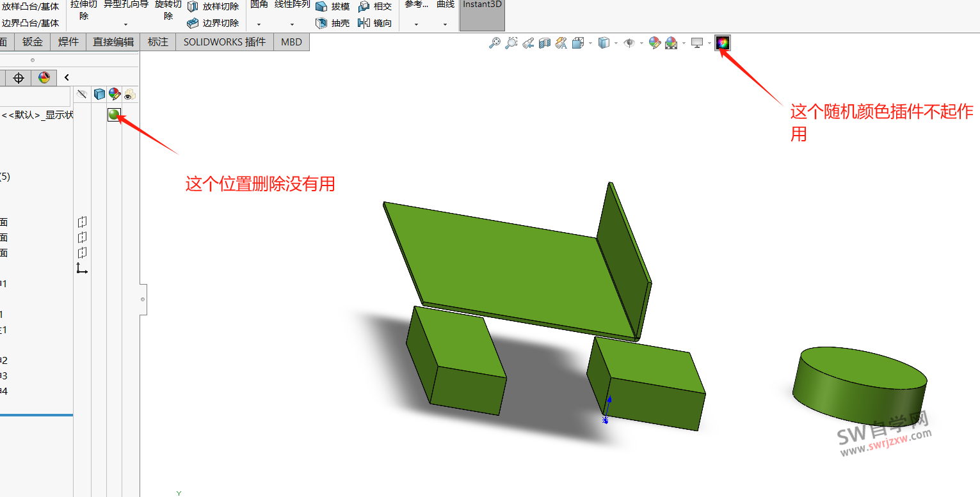980x497 pixels.
Task: Open View Orientation dropdown arrow
Action: [590, 43]
